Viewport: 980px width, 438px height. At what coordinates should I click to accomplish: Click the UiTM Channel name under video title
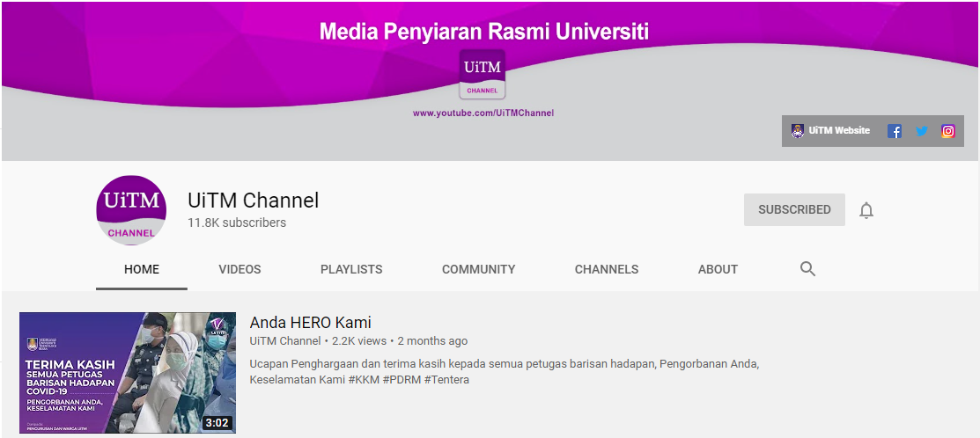(285, 341)
